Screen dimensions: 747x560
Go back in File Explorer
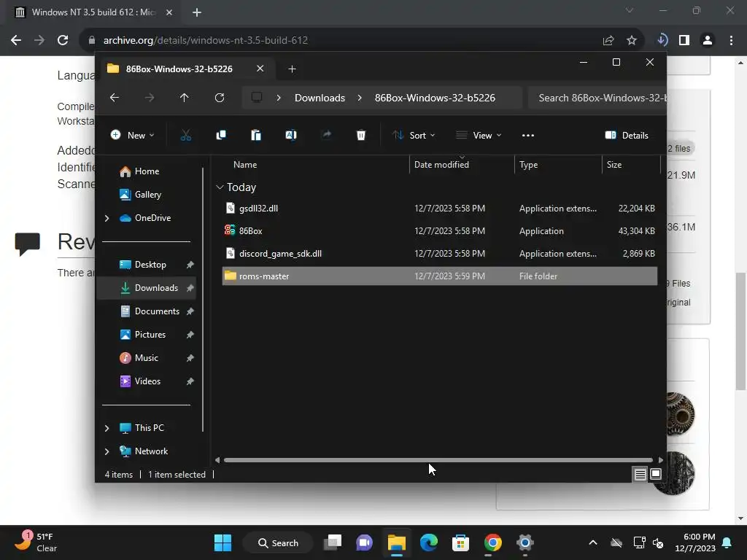pyautogui.click(x=115, y=98)
